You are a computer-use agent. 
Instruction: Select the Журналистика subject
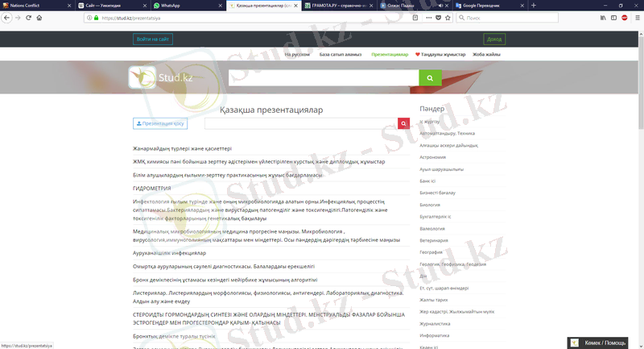[x=435, y=324]
